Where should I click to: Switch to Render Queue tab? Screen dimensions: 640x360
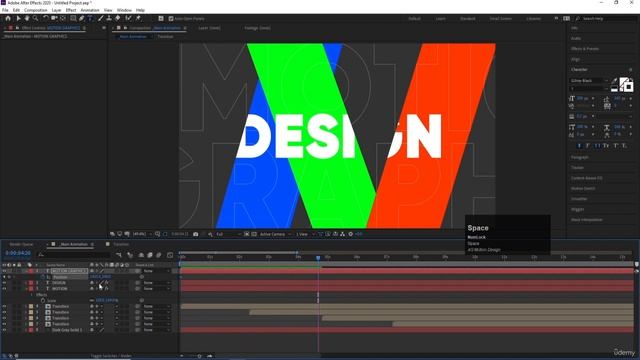point(21,244)
